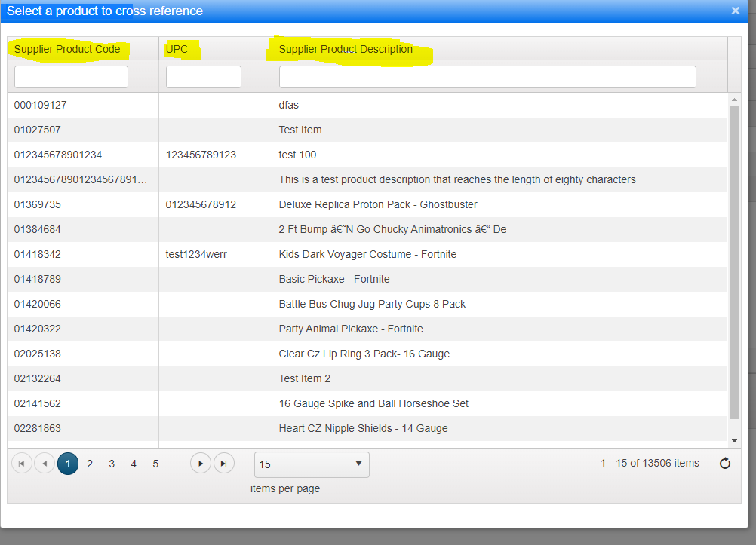The height and width of the screenshot is (545, 756).
Task: Select the truncated code 01234567890123456789
Action: [81, 179]
